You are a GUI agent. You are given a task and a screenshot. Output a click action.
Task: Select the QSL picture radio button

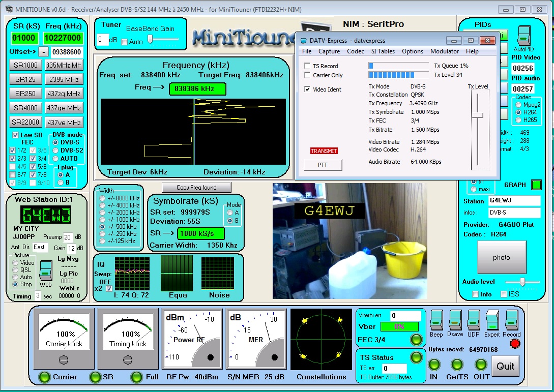pos(15,270)
